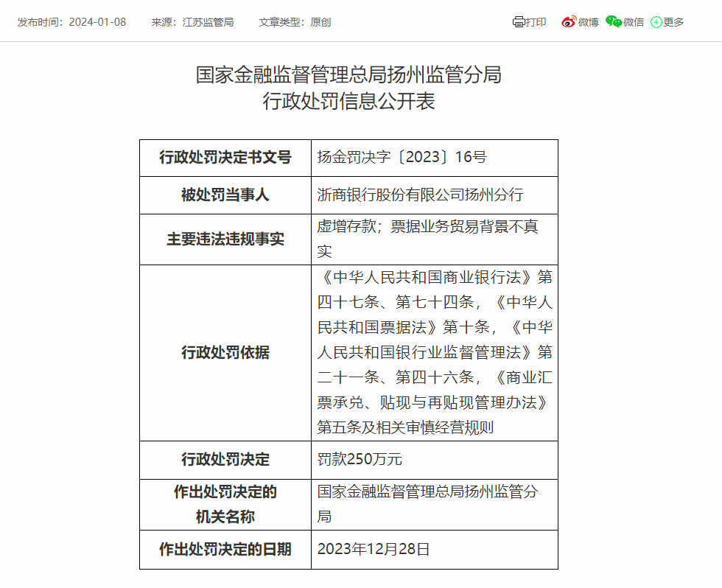This screenshot has width=722, height=588.
Task: Click article type 原创
Action: pyautogui.click(x=320, y=22)
